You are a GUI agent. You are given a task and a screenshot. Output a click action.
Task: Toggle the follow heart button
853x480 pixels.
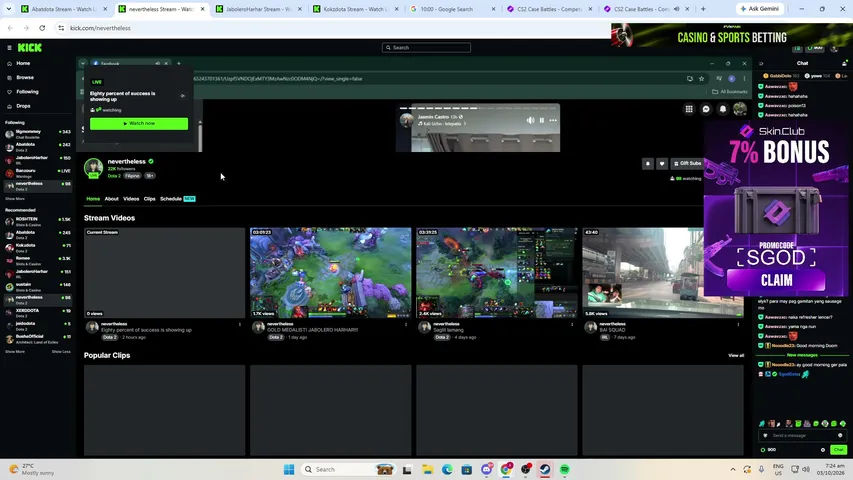[x=662, y=163]
